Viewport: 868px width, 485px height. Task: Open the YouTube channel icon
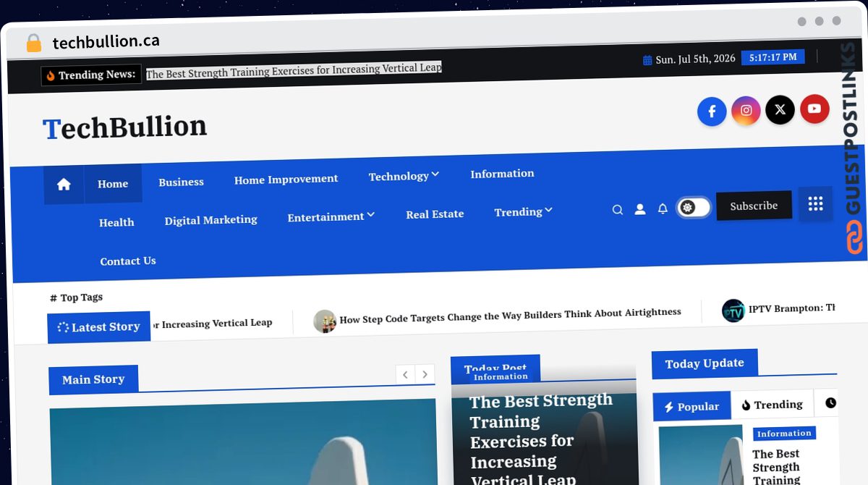point(814,109)
